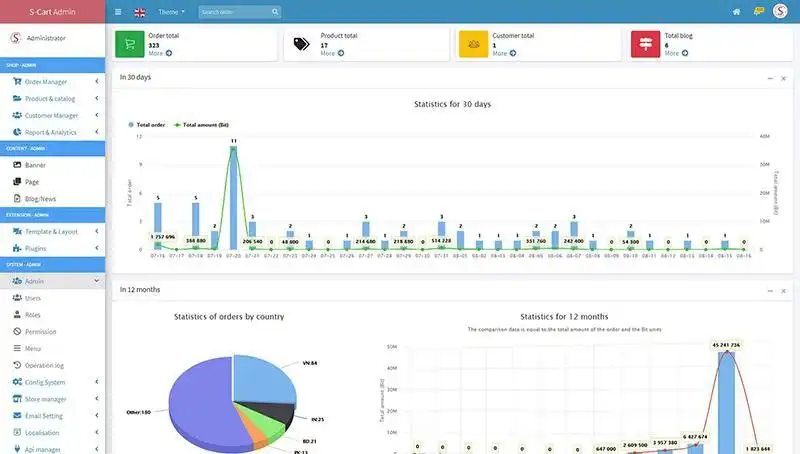Click the Email Setting envelope icon
This screenshot has width=800, height=454.
click(x=17, y=415)
